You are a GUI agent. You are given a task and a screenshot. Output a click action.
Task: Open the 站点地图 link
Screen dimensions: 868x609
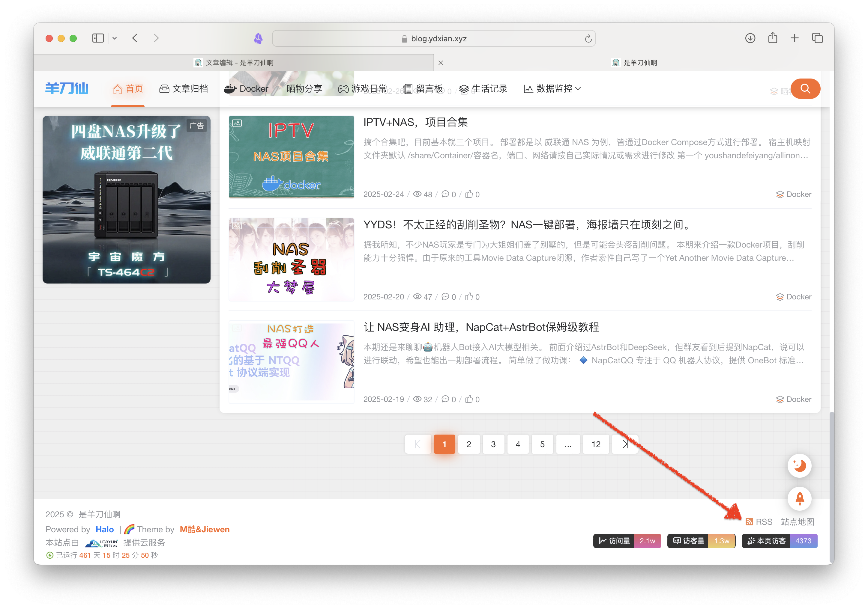coord(797,522)
